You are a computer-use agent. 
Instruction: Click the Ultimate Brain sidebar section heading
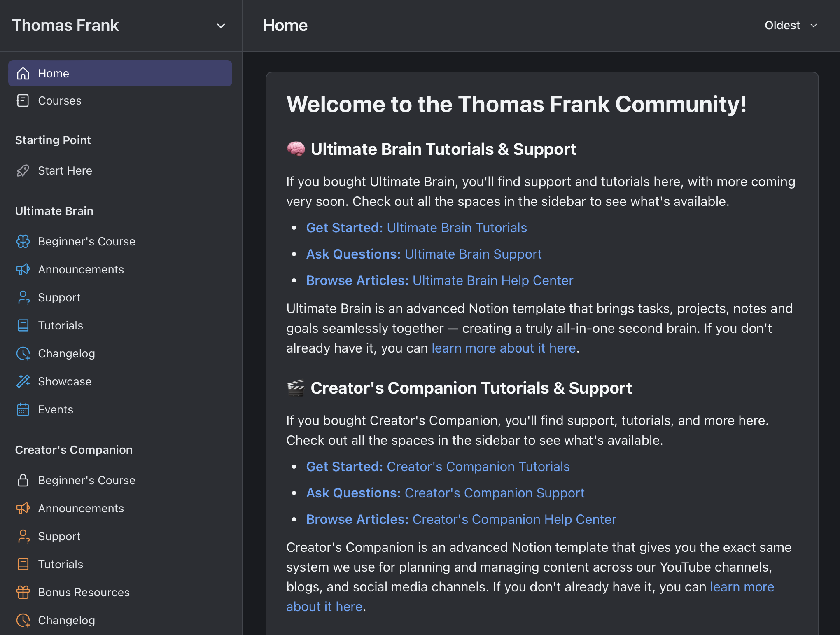(x=54, y=211)
